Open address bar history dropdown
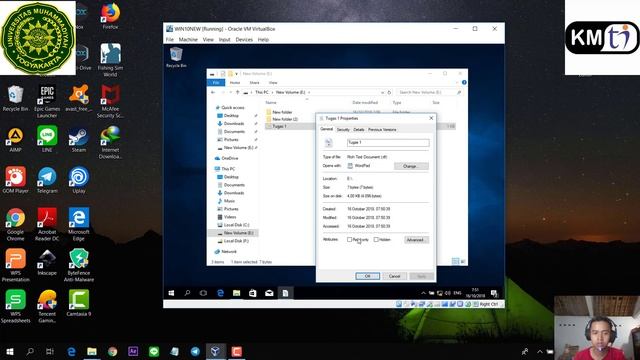The image size is (640, 360). click(x=382, y=93)
